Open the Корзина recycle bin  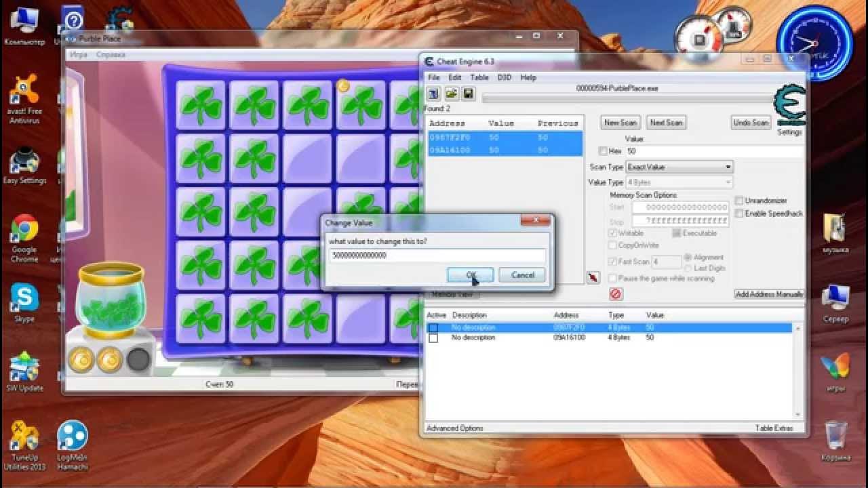click(x=835, y=442)
